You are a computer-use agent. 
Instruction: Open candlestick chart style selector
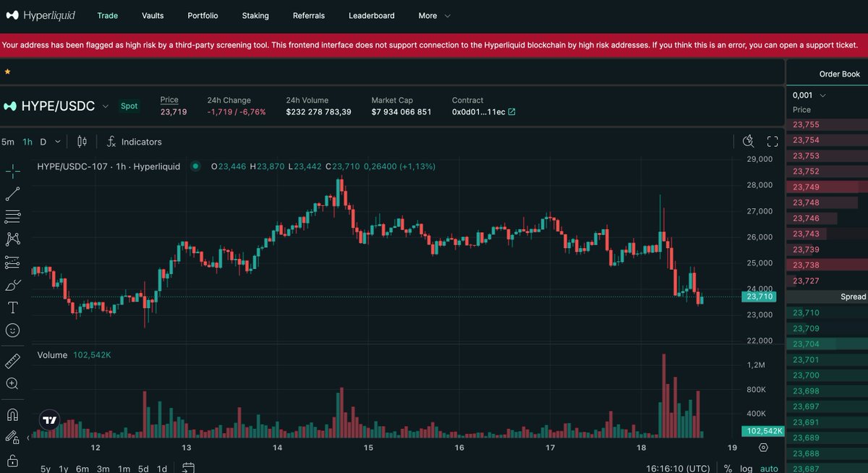[82, 142]
